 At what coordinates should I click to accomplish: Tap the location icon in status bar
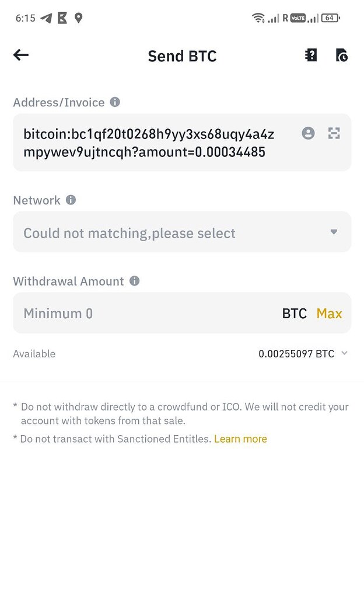click(79, 18)
